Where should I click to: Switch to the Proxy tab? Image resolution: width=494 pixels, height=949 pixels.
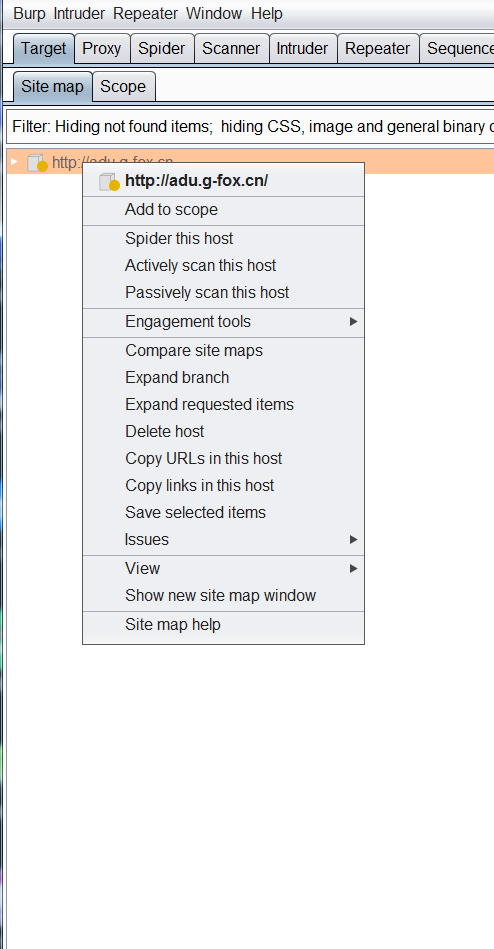point(102,49)
